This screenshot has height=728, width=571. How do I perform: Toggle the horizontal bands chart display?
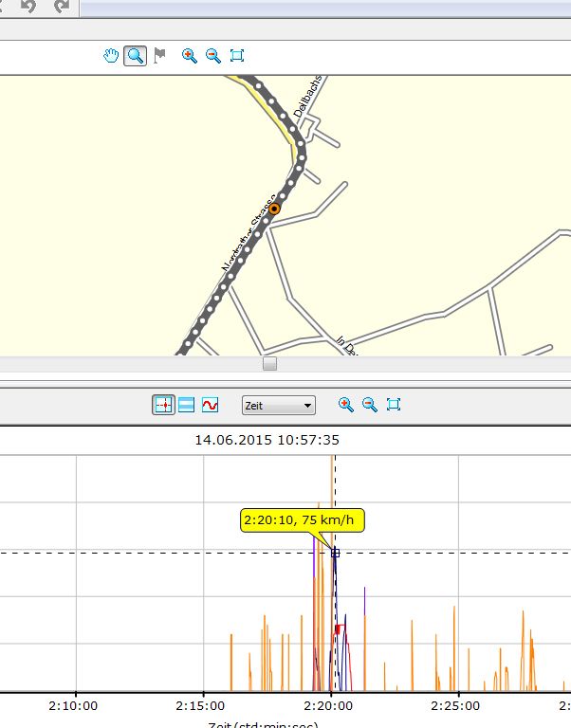pos(187,405)
